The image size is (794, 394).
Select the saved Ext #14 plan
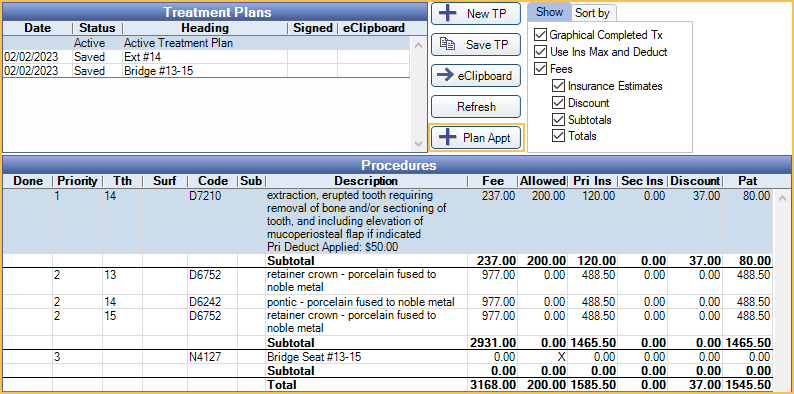click(206, 57)
